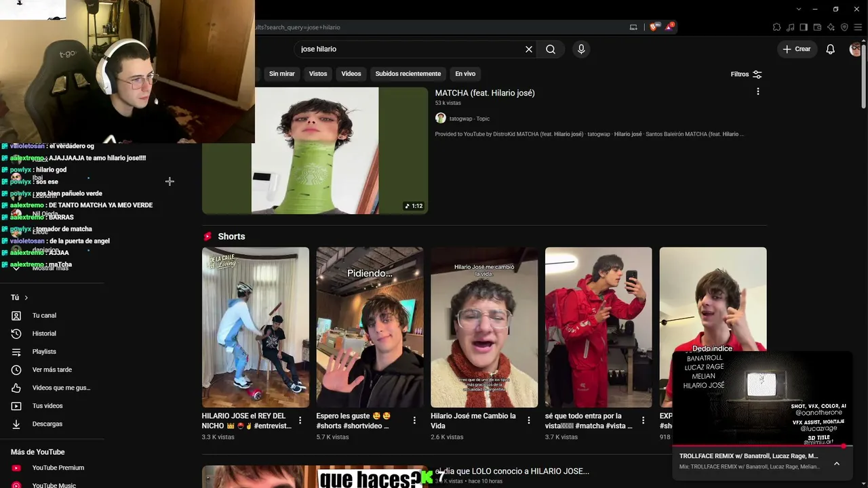868x488 pixels.
Task: Open options for 'HILARIO JOSE el REY' short
Action: [300, 420]
